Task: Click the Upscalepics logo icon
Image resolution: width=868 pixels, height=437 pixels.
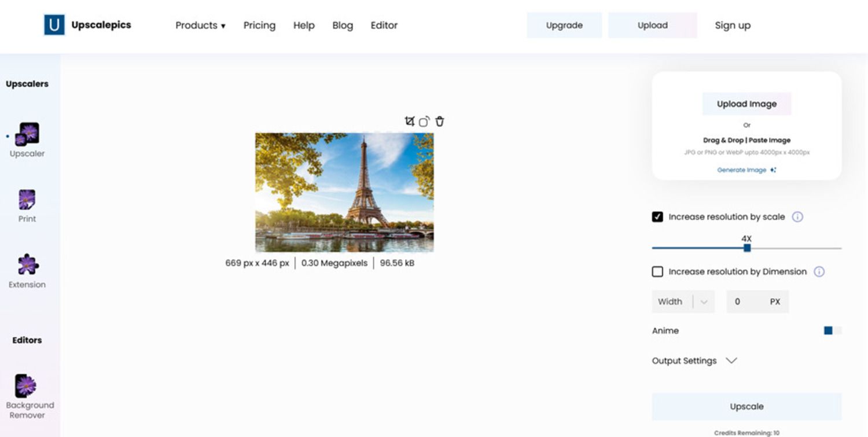Action: [x=54, y=25]
